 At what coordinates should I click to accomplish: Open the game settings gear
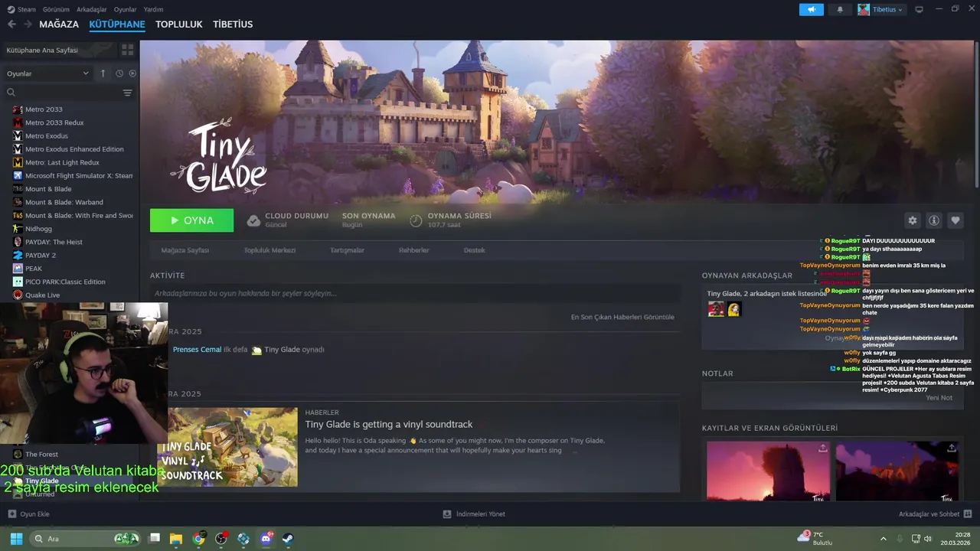pos(912,220)
